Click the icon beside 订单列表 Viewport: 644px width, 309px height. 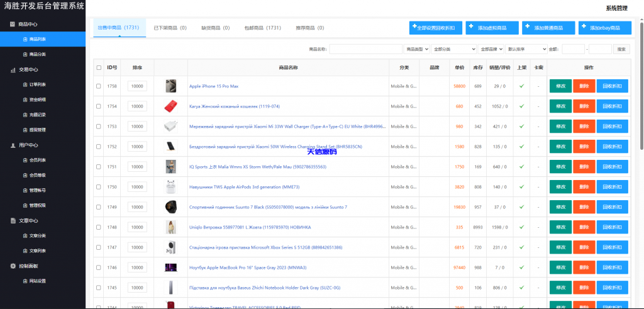(25, 85)
